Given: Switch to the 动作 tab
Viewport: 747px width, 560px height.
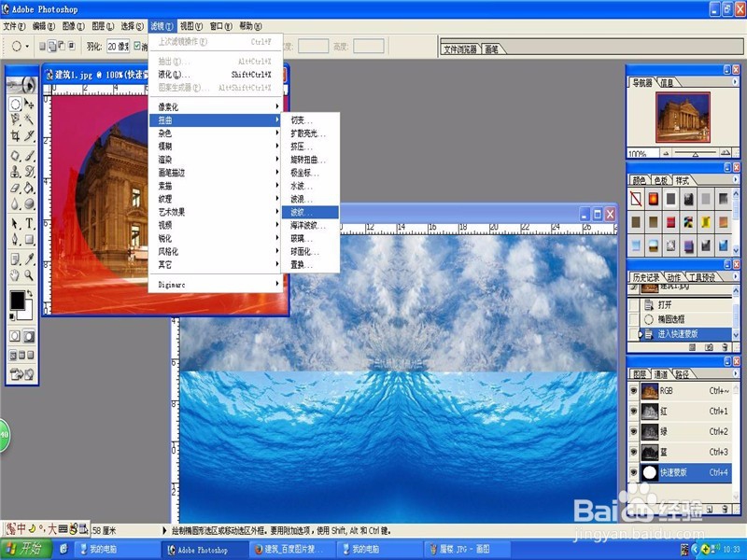Looking at the screenshot, I should click(673, 277).
